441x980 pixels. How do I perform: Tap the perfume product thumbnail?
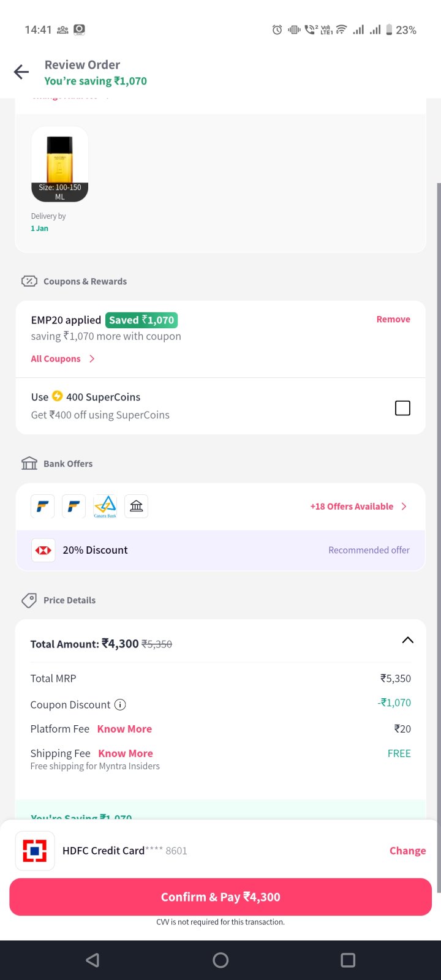[59, 164]
